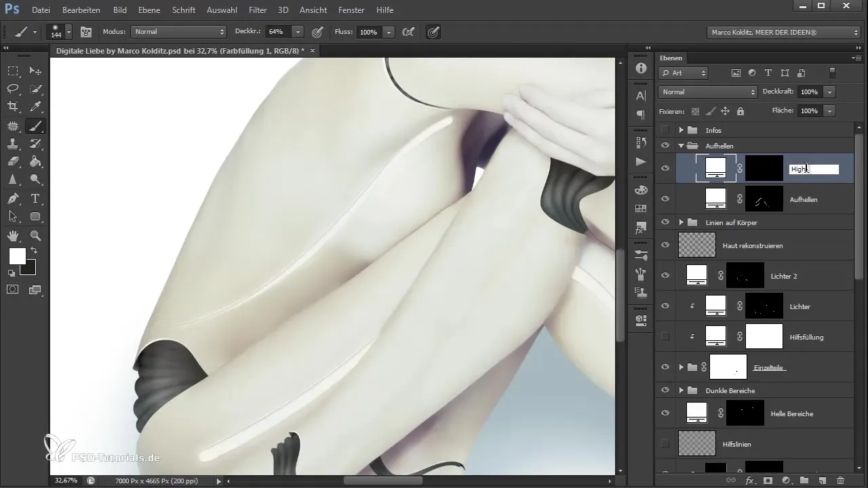Collapse the Aufhellen group

pos(681,146)
